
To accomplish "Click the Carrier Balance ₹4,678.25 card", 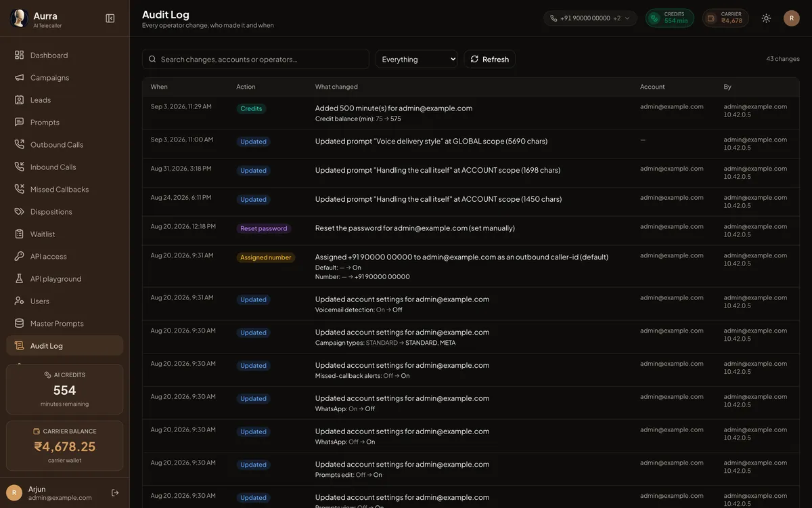I will (65, 446).
